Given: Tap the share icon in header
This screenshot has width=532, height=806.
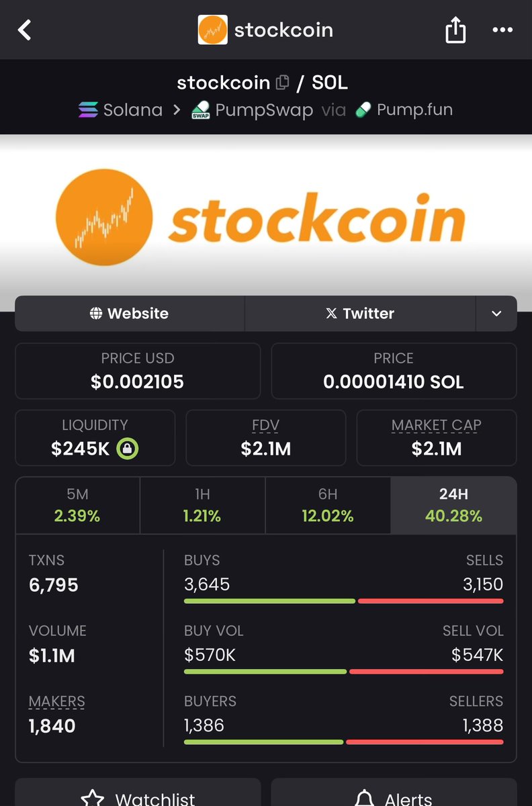Looking at the screenshot, I should coord(455,30).
